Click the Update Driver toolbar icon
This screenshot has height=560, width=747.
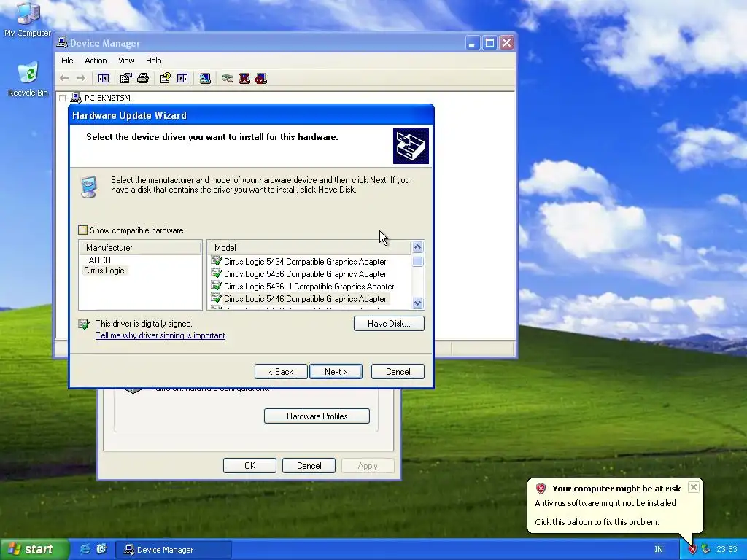coord(228,78)
